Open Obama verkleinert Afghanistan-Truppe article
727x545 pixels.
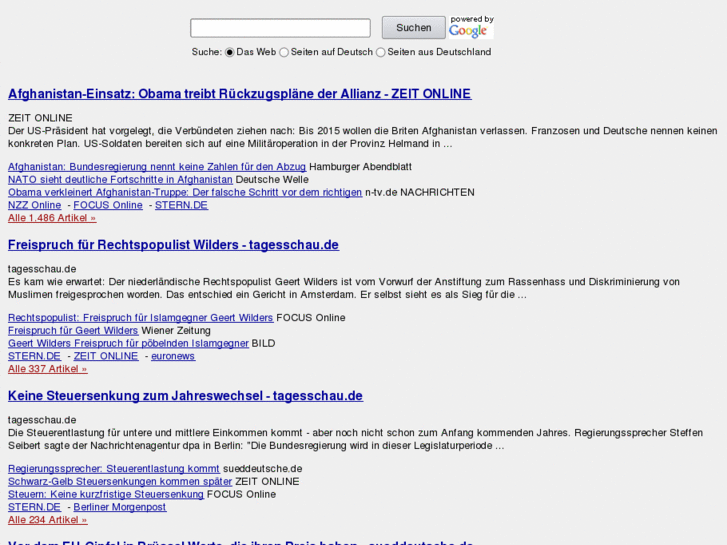(x=185, y=192)
